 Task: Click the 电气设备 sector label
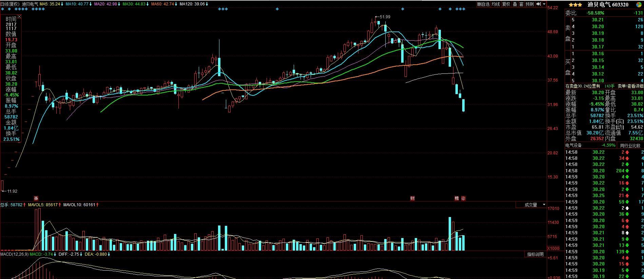click(x=573, y=145)
